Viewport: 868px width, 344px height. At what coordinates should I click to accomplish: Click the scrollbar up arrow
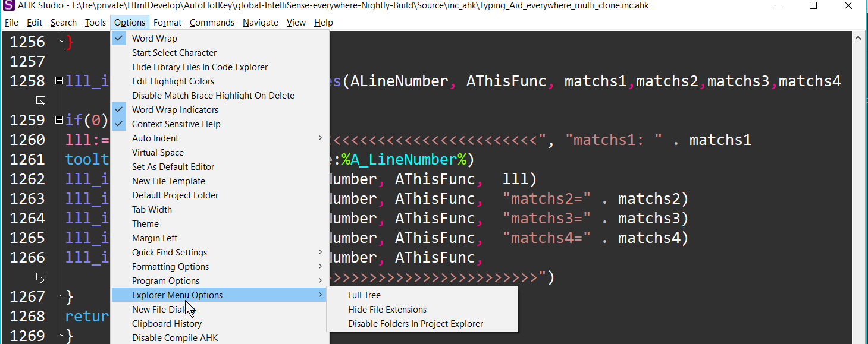(x=858, y=37)
